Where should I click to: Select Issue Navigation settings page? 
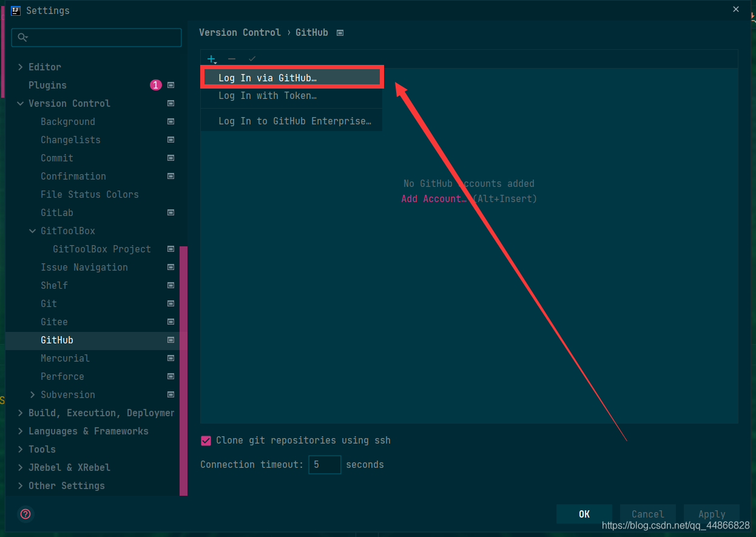tap(84, 268)
